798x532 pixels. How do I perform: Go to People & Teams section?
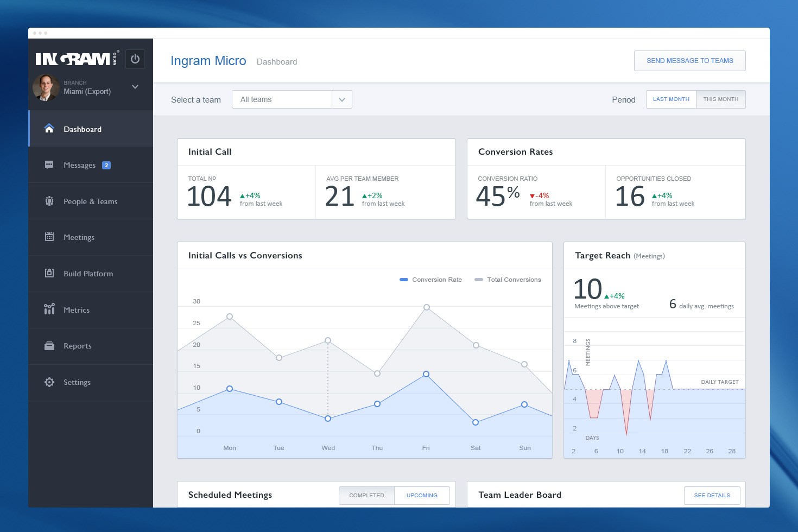point(91,201)
